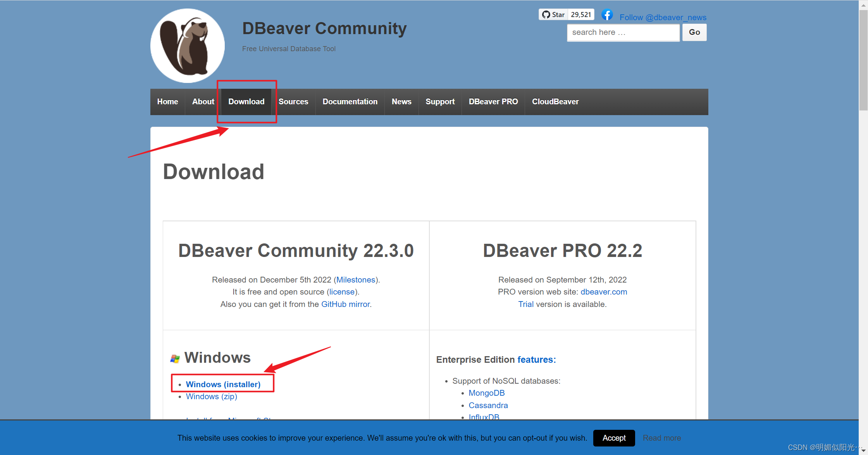Viewport: 868px width, 455px height.
Task: Open the DBeaver PRO tab
Action: (x=493, y=102)
